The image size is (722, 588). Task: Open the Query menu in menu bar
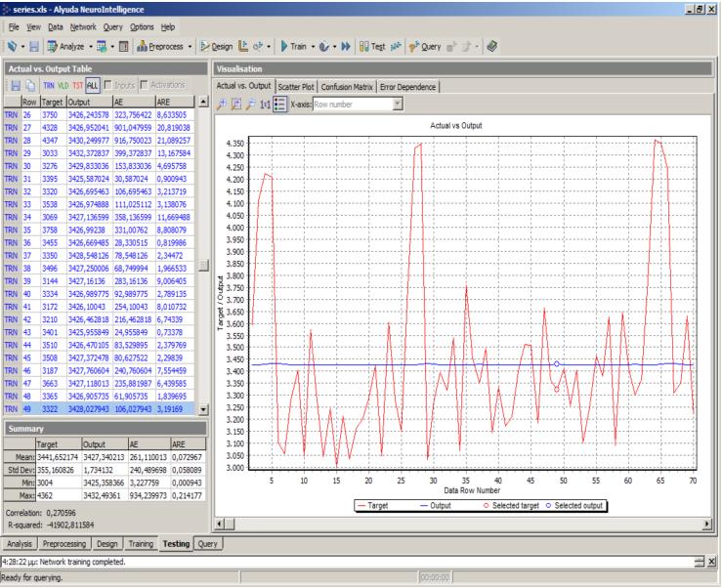coord(112,27)
